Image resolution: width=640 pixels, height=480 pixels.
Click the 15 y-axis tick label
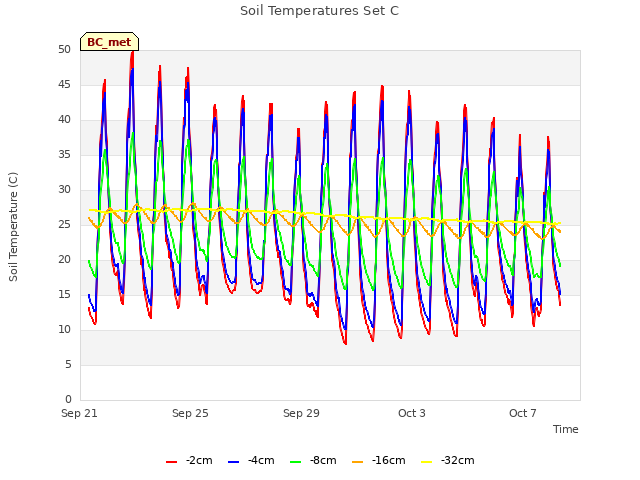[x=64, y=294]
